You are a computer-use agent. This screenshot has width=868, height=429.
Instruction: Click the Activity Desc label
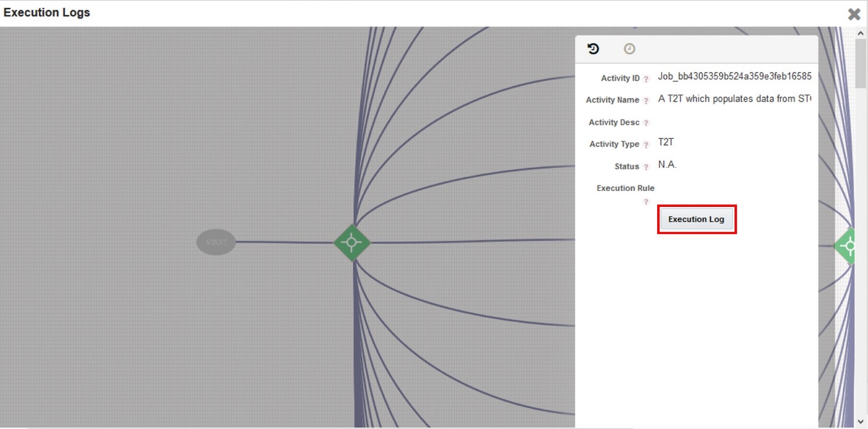(x=613, y=122)
